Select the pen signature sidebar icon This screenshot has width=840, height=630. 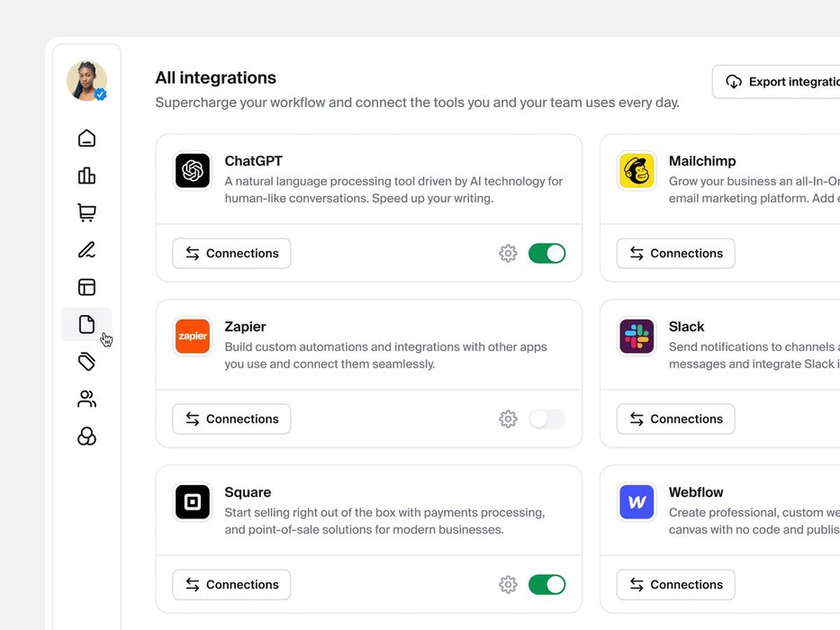86,249
